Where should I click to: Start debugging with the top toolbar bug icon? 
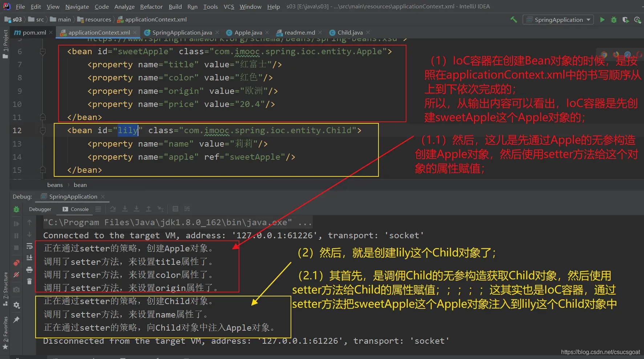(x=614, y=20)
